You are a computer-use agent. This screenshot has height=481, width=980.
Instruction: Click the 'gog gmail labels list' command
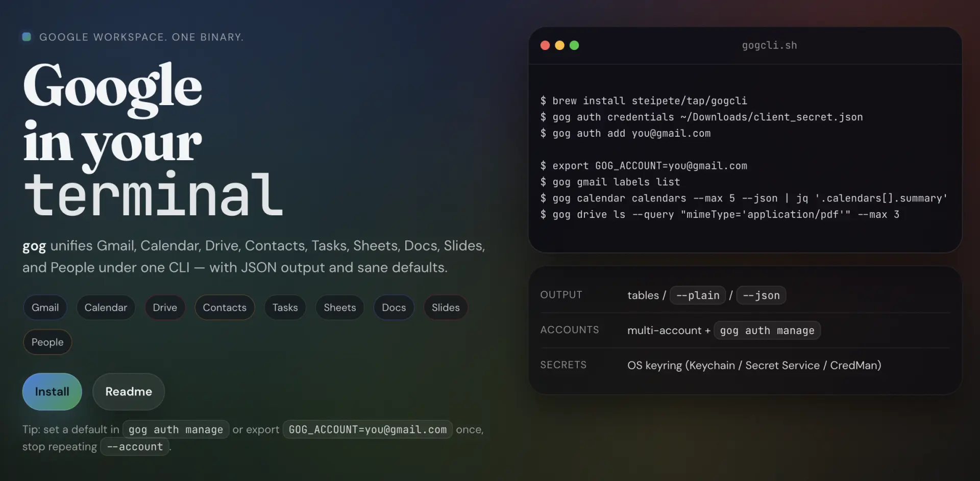[x=610, y=182]
